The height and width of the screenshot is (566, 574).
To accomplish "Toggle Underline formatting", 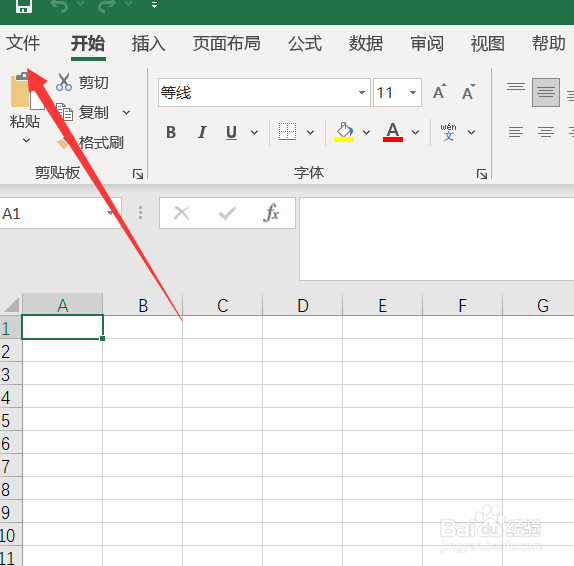I will click(x=231, y=132).
